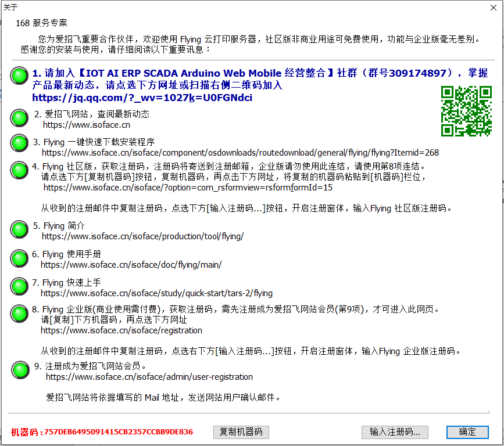504x446 pixels.
Task: Click the green QR code image
Action: (x=466, y=111)
